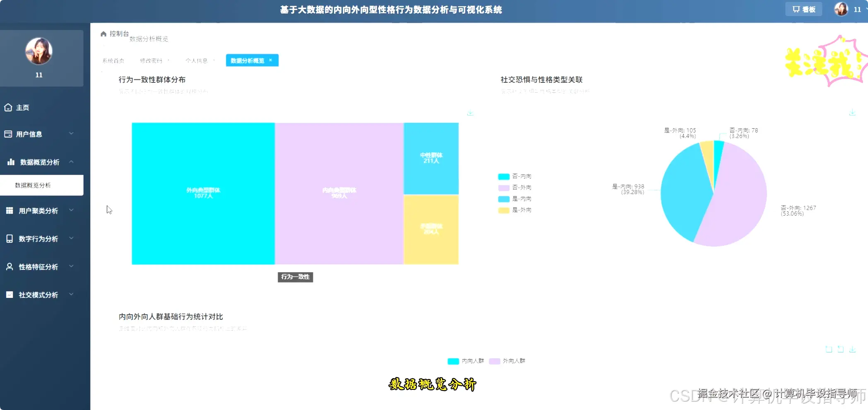
Task: Toggle the 内向人群 legend in bottom chart
Action: click(x=466, y=361)
